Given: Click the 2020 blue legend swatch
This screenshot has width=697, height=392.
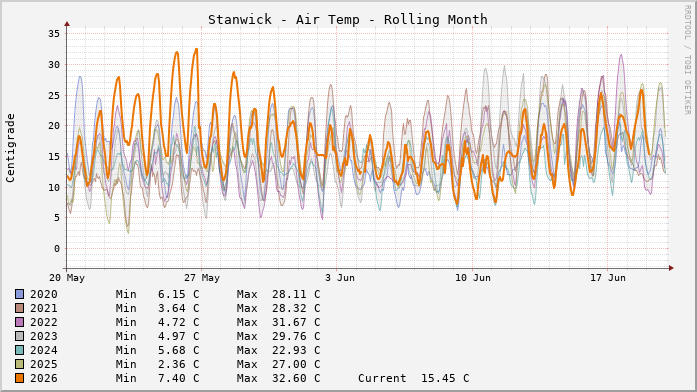Looking at the screenshot, I should point(20,294).
